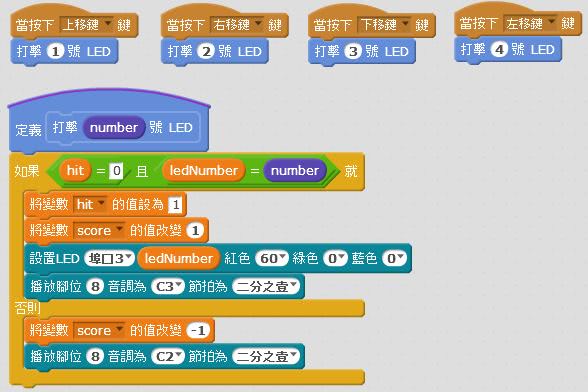Open the hit variable dropdown in set block
The width and height of the screenshot is (588, 392).
pyautogui.click(x=90, y=204)
